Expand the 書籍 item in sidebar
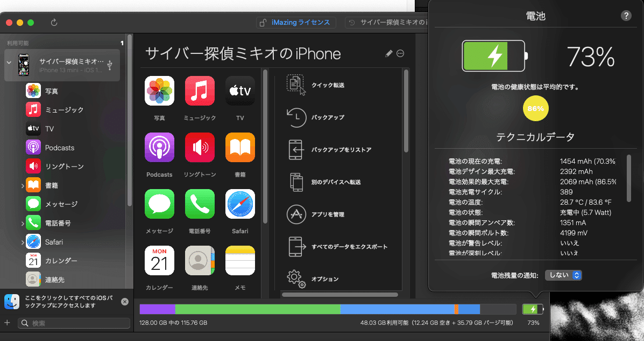Screen dimensions: 644x341 (x=22, y=186)
